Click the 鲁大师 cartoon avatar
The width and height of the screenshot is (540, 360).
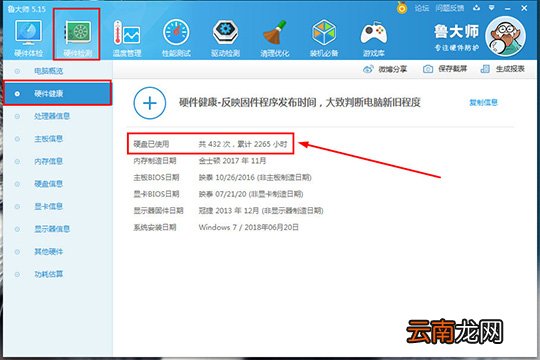505,36
